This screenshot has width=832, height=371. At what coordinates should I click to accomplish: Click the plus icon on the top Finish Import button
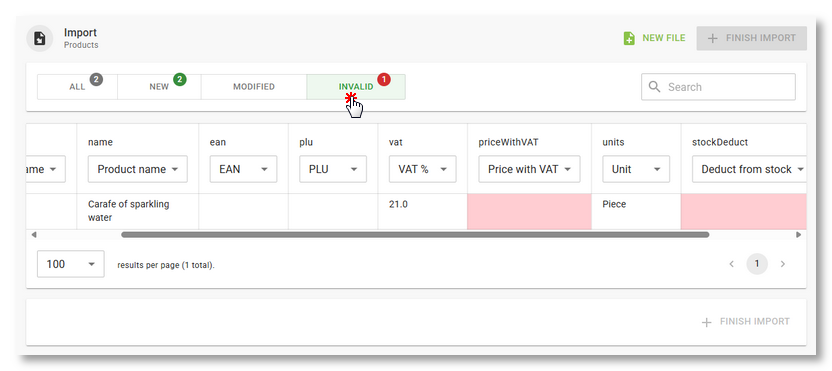(713, 38)
